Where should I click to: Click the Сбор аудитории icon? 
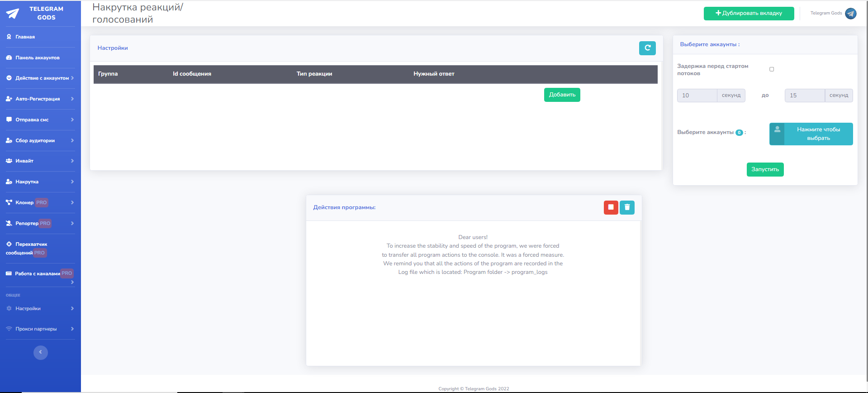point(9,140)
